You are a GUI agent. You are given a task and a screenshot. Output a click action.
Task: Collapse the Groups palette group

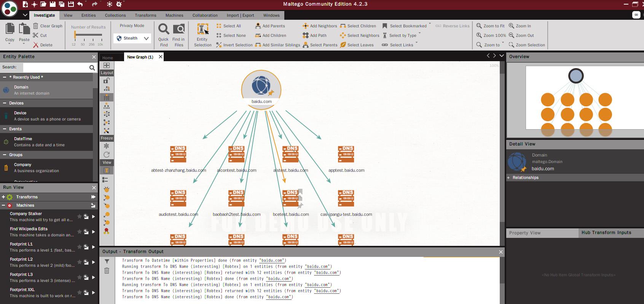coord(5,155)
